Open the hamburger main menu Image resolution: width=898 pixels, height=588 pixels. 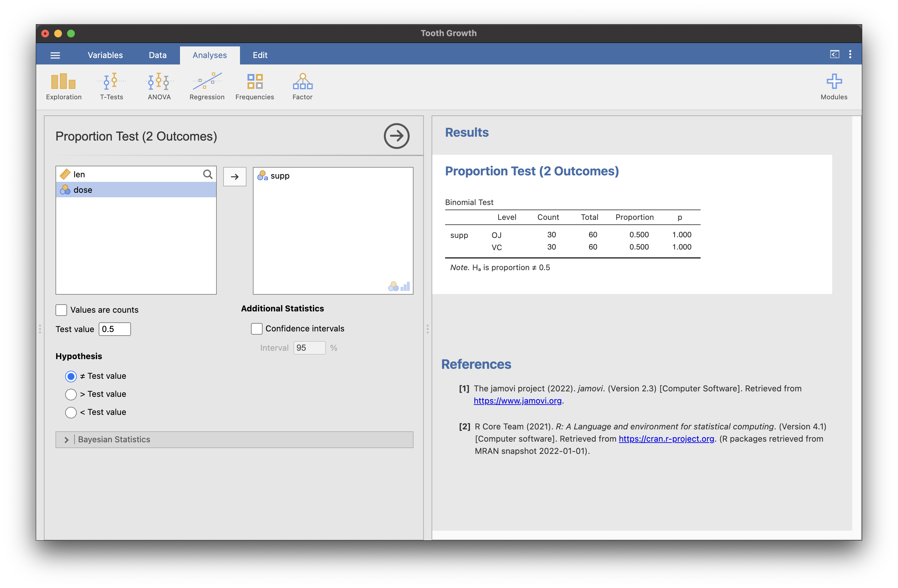click(55, 55)
